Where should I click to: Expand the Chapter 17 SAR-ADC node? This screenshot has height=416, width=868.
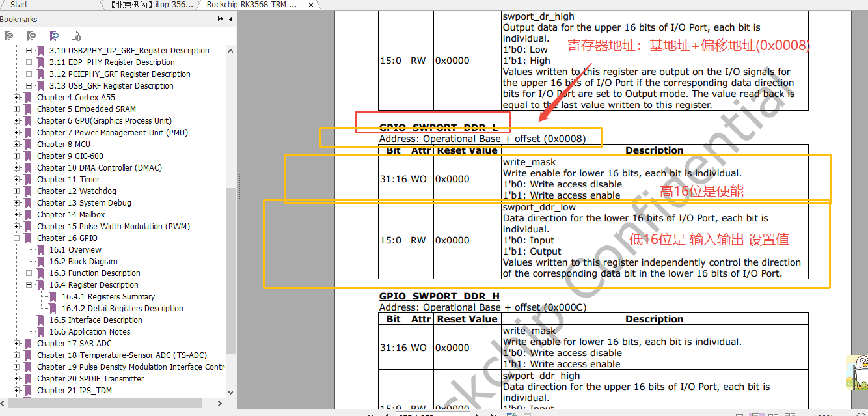tap(17, 344)
